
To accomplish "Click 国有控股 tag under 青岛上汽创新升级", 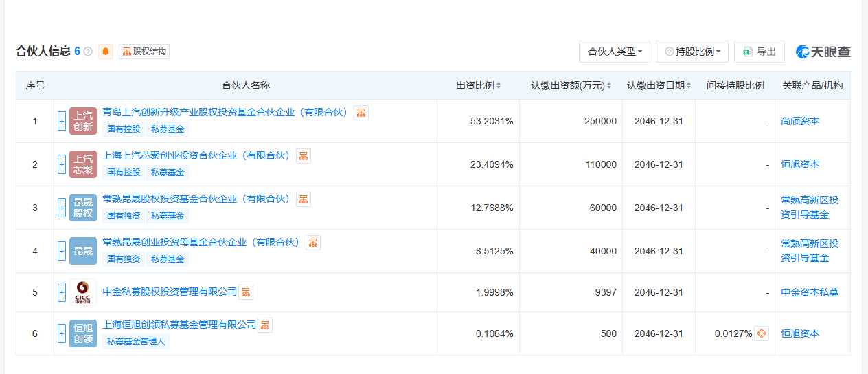I will [124, 129].
